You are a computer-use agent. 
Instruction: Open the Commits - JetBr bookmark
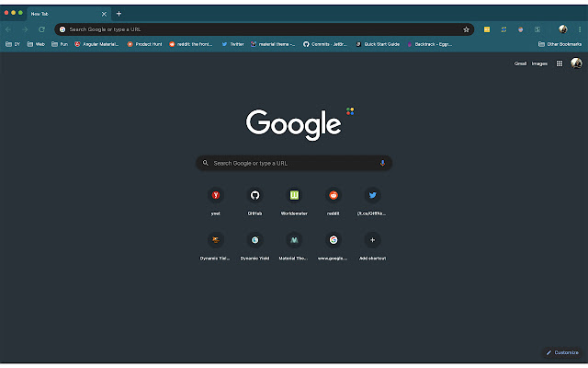pyautogui.click(x=325, y=44)
